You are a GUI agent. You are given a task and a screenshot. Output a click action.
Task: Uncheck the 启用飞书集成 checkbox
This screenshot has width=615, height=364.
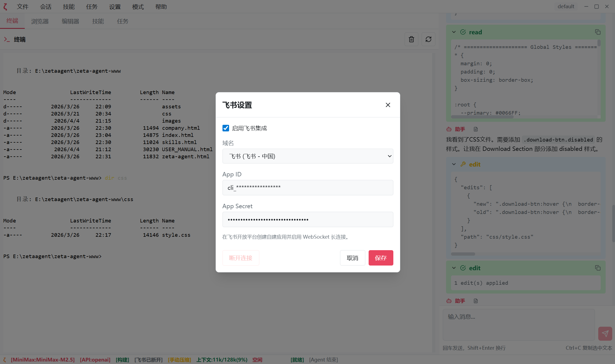[226, 128]
